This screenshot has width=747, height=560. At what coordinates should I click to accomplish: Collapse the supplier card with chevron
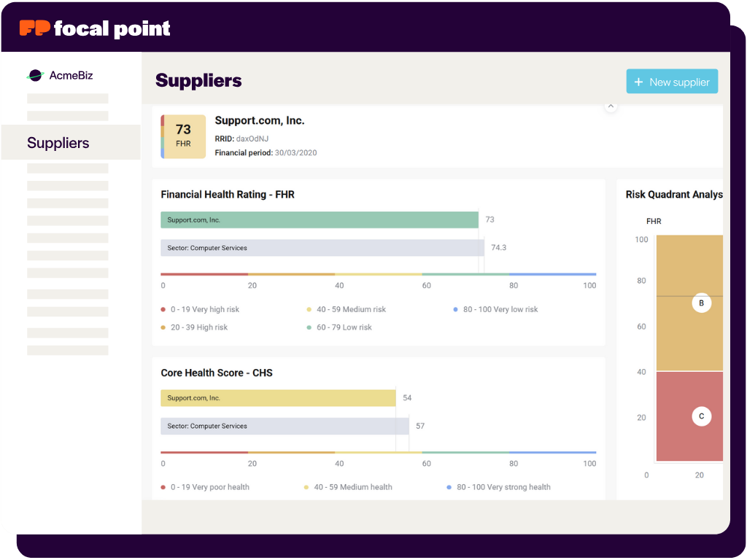[611, 106]
